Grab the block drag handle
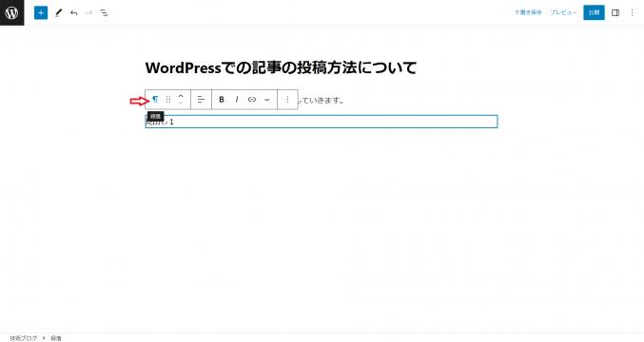644x342 pixels. pyautogui.click(x=168, y=100)
